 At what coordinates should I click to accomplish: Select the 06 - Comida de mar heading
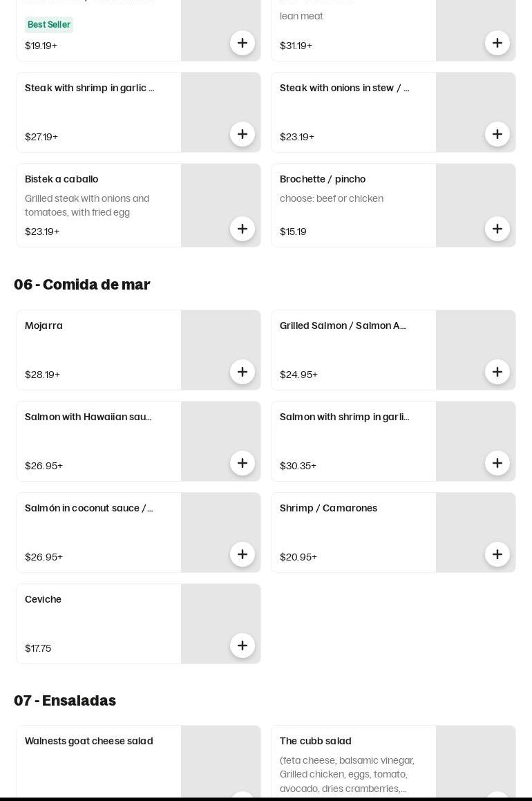tap(82, 285)
